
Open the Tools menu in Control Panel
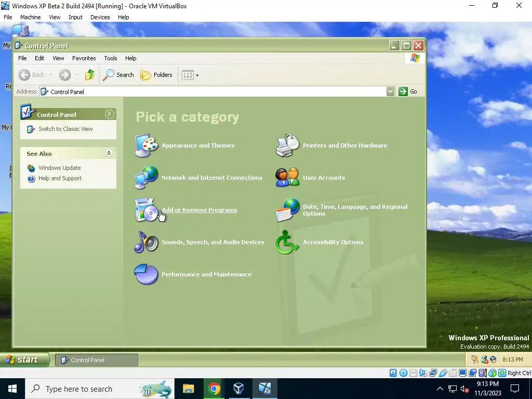click(111, 58)
